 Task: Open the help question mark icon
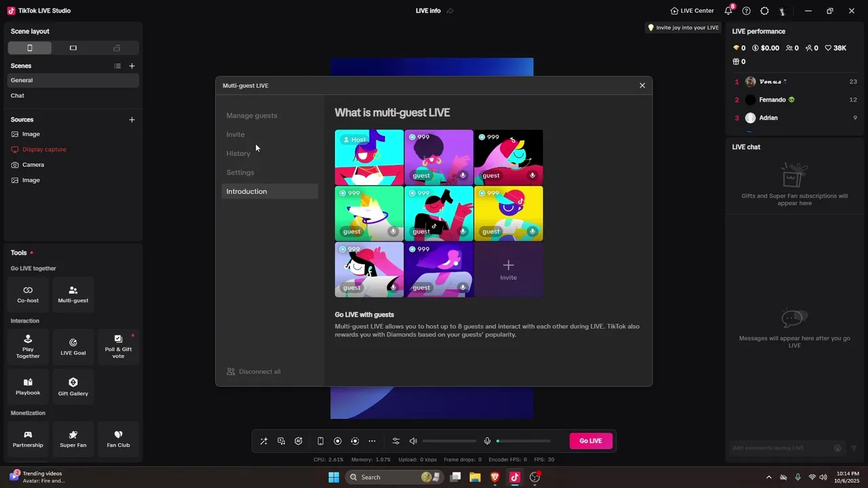click(x=747, y=11)
